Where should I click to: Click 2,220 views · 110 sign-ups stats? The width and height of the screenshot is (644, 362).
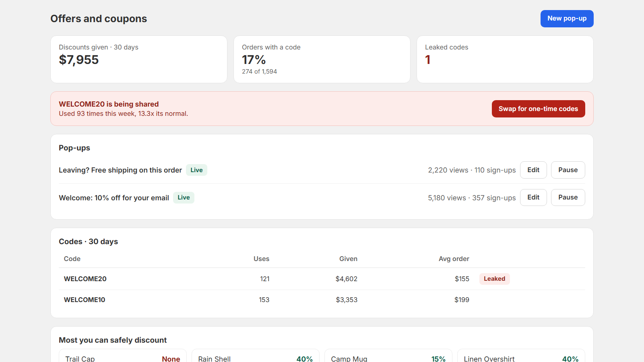pos(472,170)
